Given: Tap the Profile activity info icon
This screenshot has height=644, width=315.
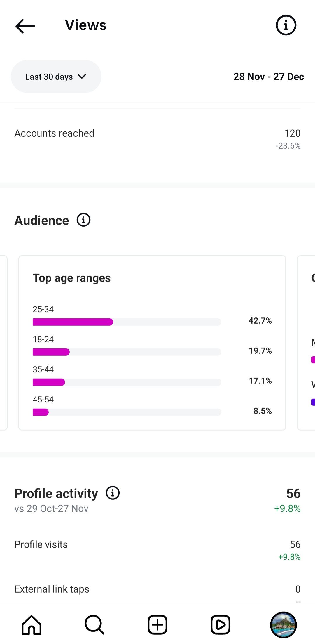Looking at the screenshot, I should point(113,493).
